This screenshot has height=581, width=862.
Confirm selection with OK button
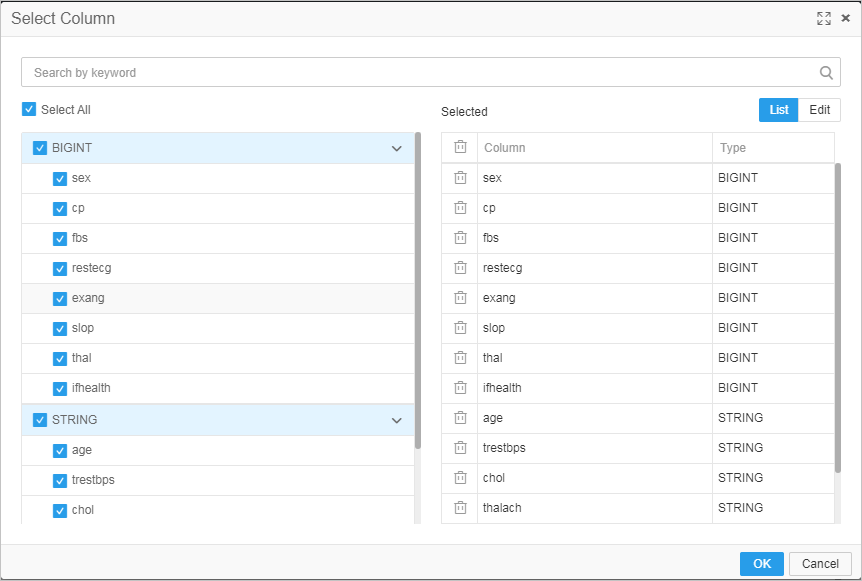tap(761, 563)
